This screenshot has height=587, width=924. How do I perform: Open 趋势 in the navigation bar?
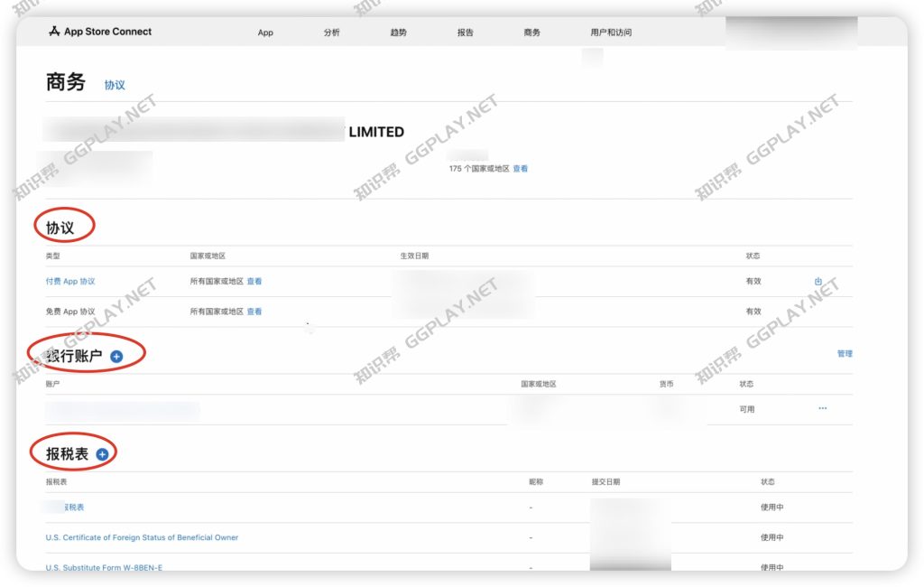tap(398, 33)
